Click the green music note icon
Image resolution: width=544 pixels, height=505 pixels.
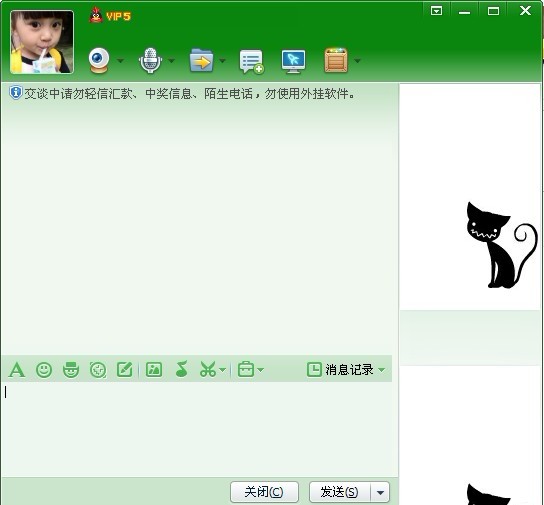point(181,369)
